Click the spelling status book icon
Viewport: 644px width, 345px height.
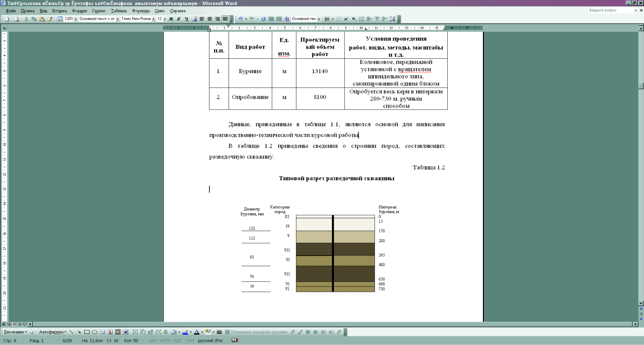tap(235, 340)
